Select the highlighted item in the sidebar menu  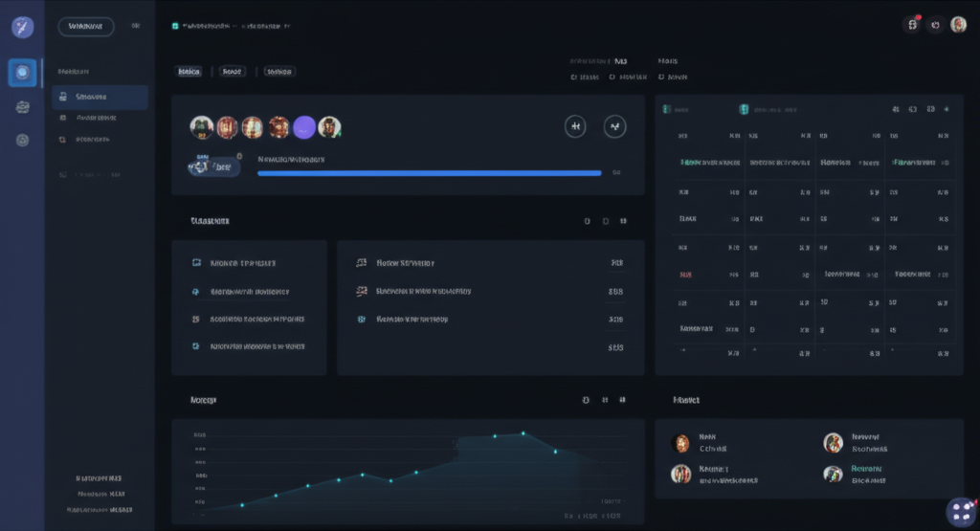pyautogui.click(x=100, y=97)
